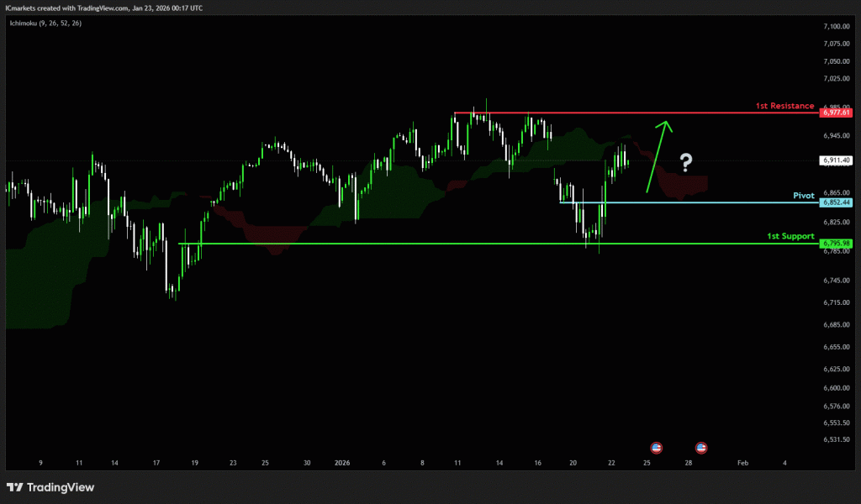Click the US flag event icon near date 28
This screenshot has width=861, height=504.
click(701, 448)
